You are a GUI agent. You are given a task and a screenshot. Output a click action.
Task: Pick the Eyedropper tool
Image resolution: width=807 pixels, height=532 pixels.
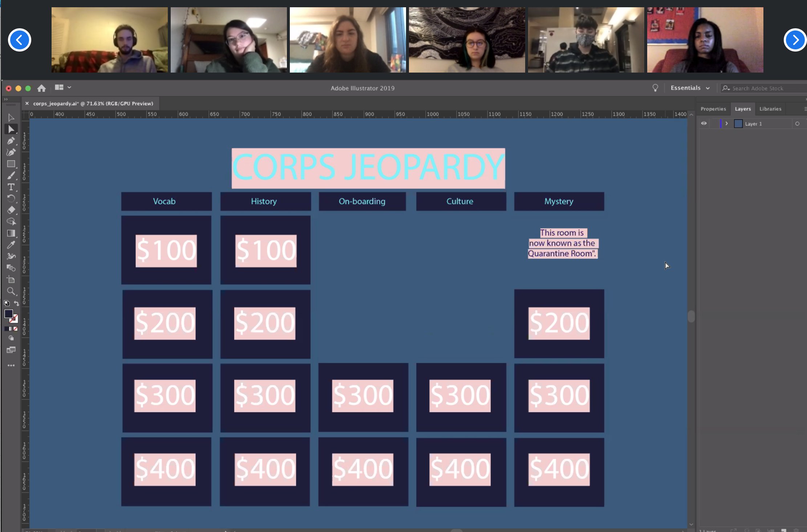click(x=11, y=245)
